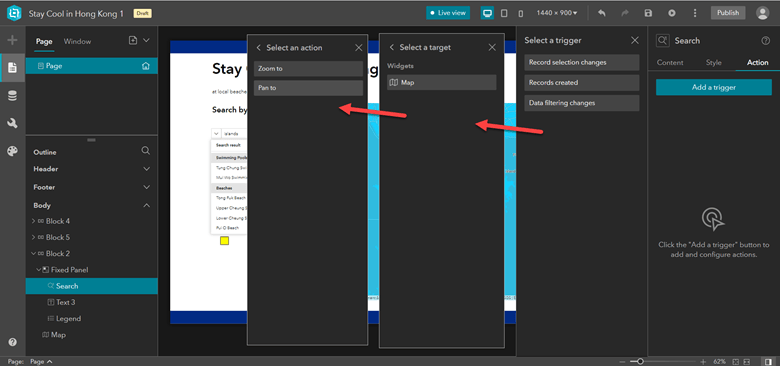Screen dimensions: 780x366
Task: Click the Save disk icon
Action: 648,13
